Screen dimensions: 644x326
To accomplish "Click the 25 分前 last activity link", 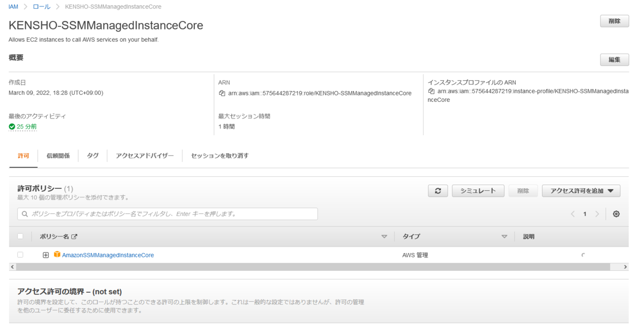I will click(x=26, y=127).
